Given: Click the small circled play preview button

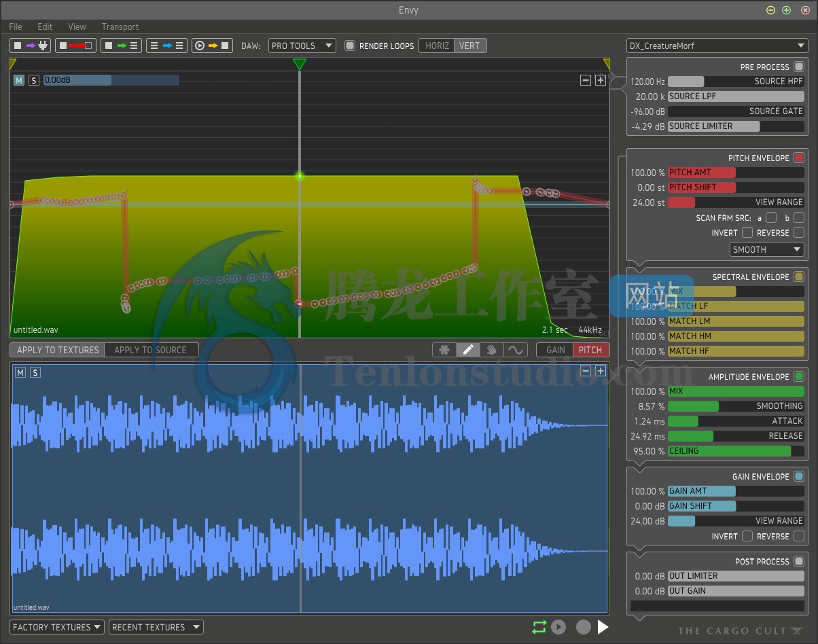Looking at the screenshot, I should click(x=558, y=627).
